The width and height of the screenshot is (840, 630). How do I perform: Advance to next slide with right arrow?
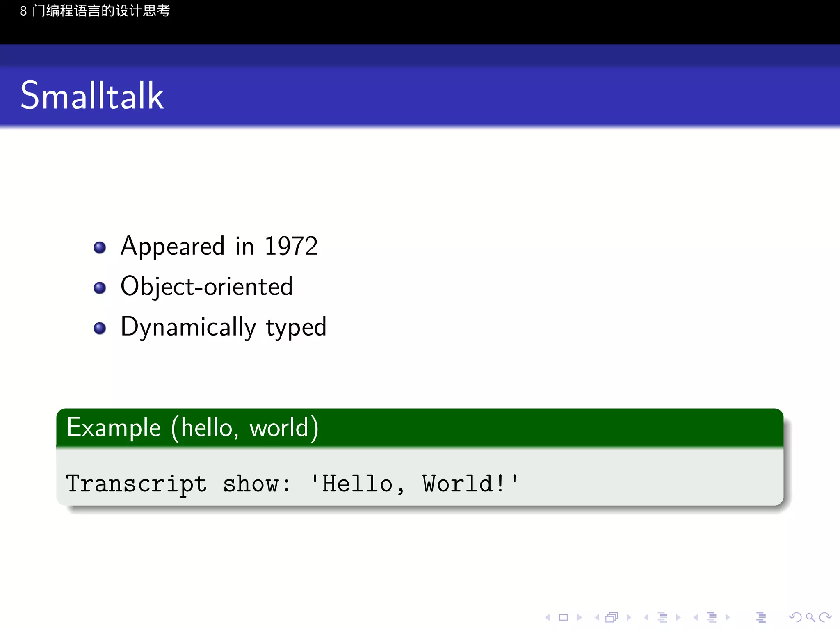point(580,617)
